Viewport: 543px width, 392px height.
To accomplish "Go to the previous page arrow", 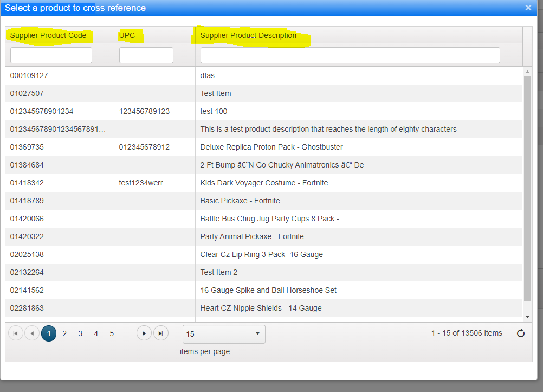I will click(x=32, y=333).
